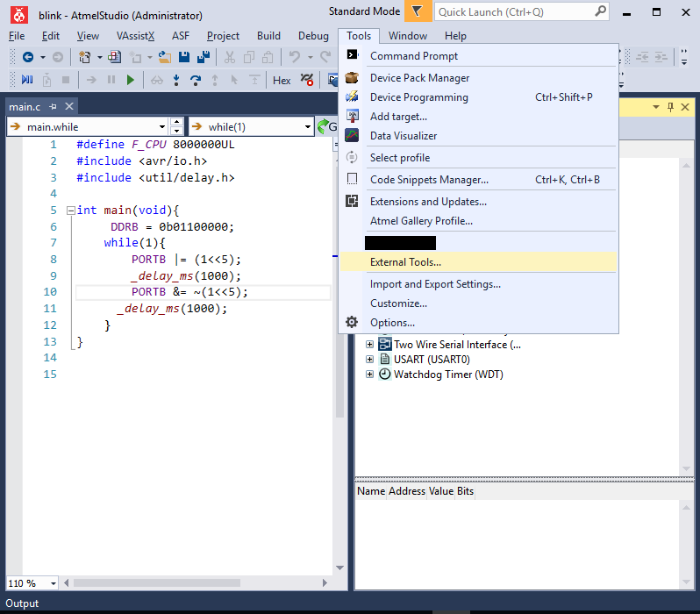The width and height of the screenshot is (700, 614).
Task: Click the Step Over icon
Action: pyautogui.click(x=196, y=80)
